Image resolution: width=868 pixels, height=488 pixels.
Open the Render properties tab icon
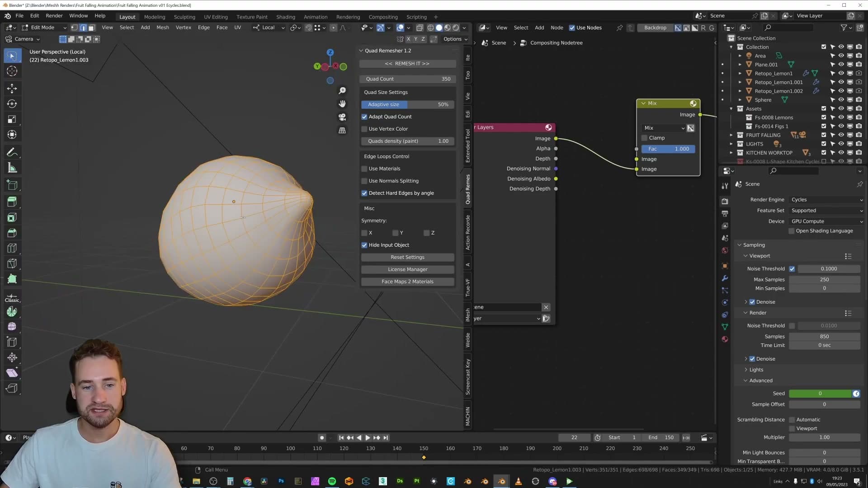click(x=725, y=201)
